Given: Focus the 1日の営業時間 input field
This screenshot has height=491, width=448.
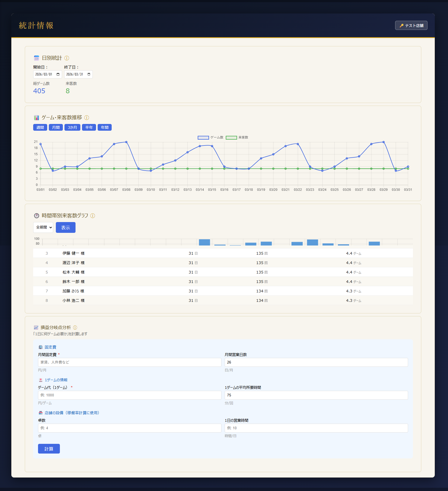Looking at the screenshot, I should 316,428.
